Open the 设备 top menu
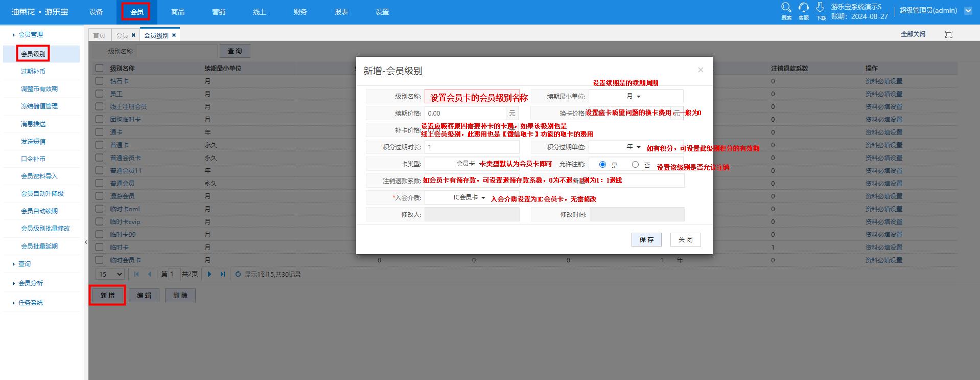980x380 pixels. point(96,12)
